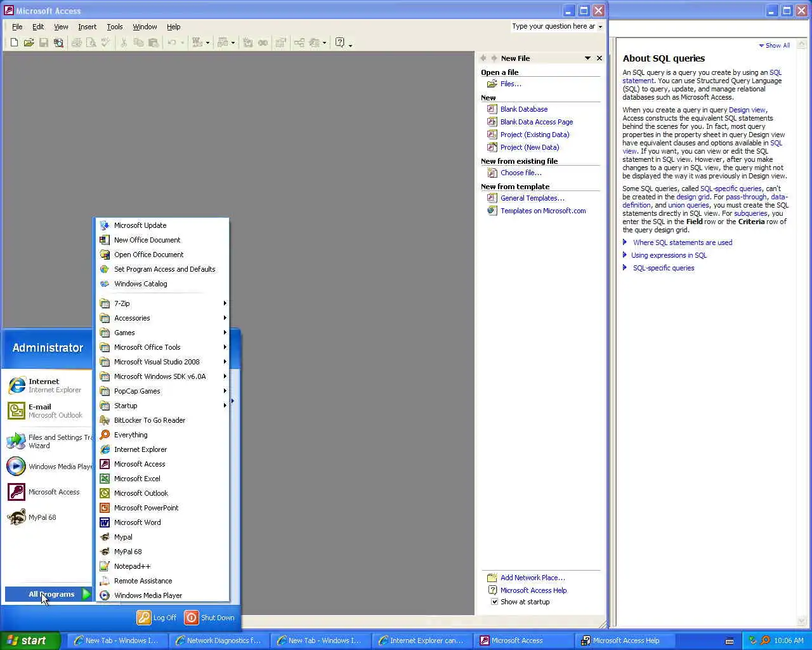Click the Blank Database link

[x=524, y=109]
